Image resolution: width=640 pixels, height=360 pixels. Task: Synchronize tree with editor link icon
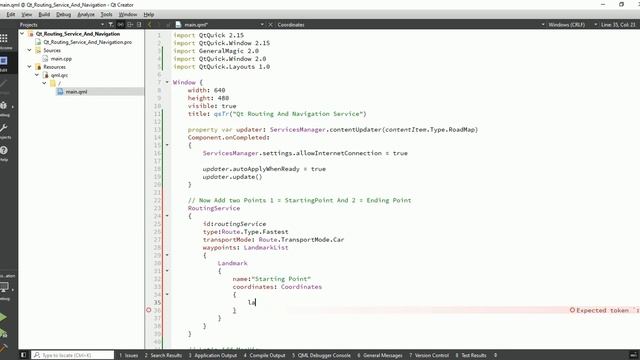click(x=120, y=24)
